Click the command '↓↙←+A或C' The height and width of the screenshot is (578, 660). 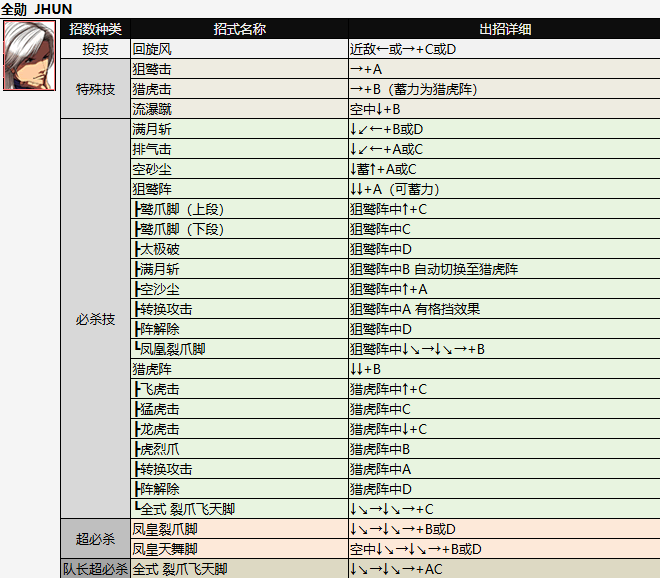(386, 149)
